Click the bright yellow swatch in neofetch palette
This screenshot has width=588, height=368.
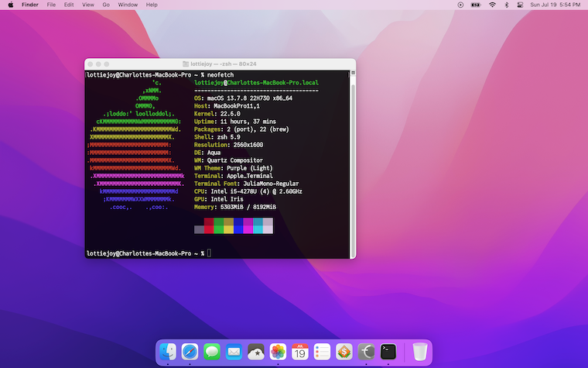pyautogui.click(x=228, y=229)
